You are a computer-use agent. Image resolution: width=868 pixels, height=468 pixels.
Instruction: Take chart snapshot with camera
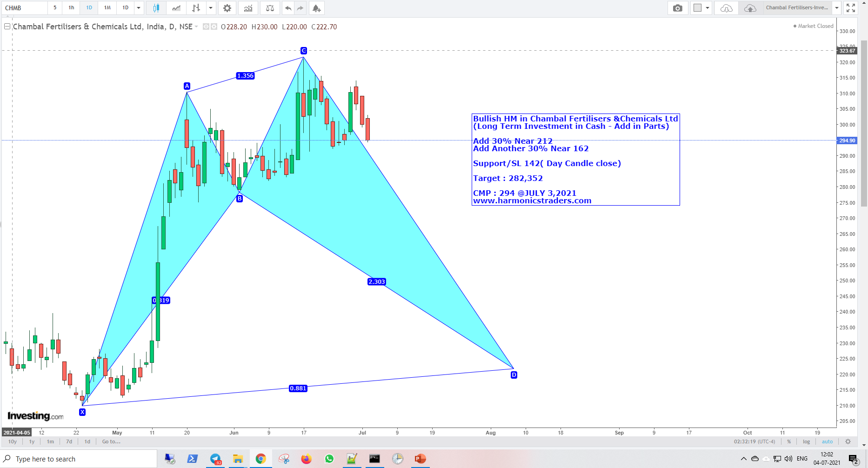(x=678, y=8)
